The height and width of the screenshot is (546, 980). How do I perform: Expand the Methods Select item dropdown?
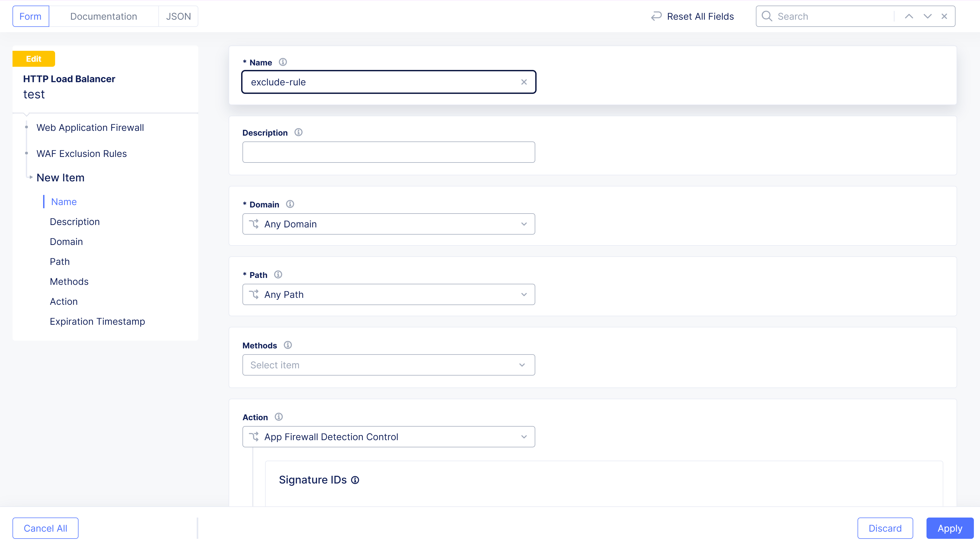388,365
